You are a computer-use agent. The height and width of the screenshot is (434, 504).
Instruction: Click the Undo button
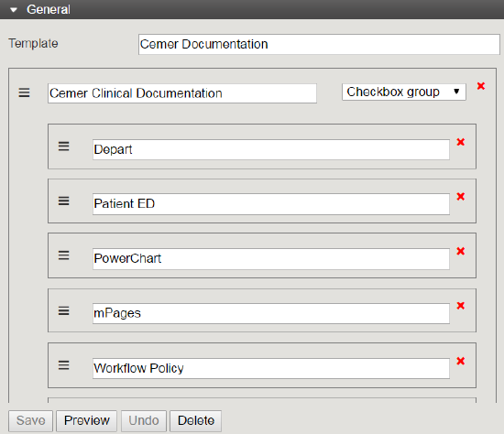click(144, 421)
